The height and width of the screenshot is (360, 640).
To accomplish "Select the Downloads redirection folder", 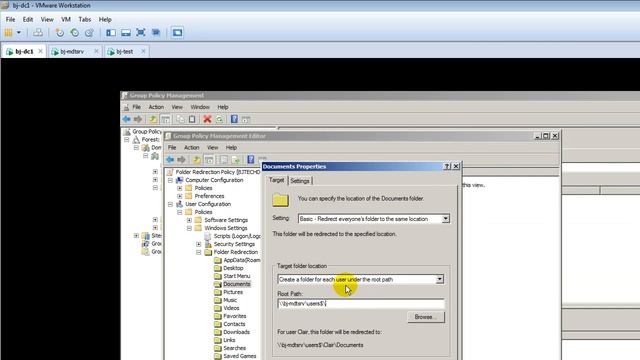I will pyautogui.click(x=236, y=332).
